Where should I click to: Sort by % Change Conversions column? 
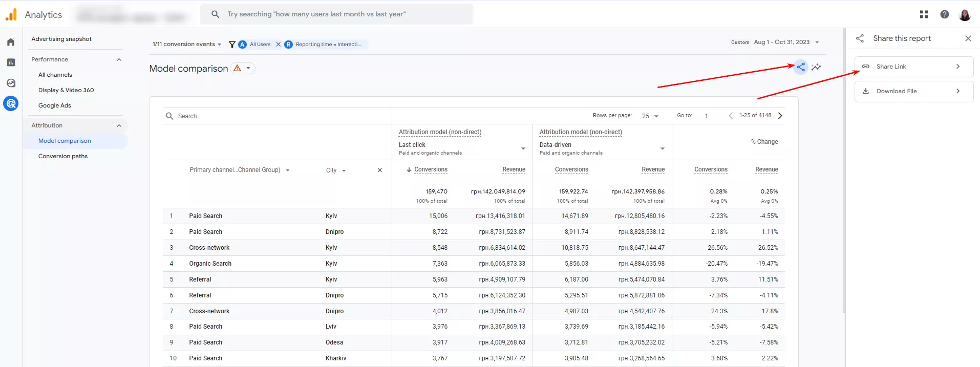(x=711, y=169)
